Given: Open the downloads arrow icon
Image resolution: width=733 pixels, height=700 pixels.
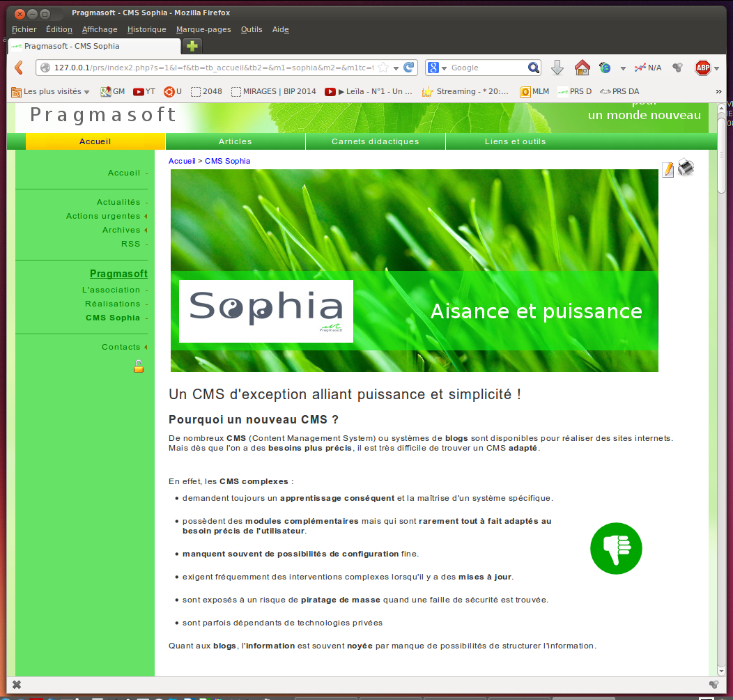Looking at the screenshot, I should 557,68.
